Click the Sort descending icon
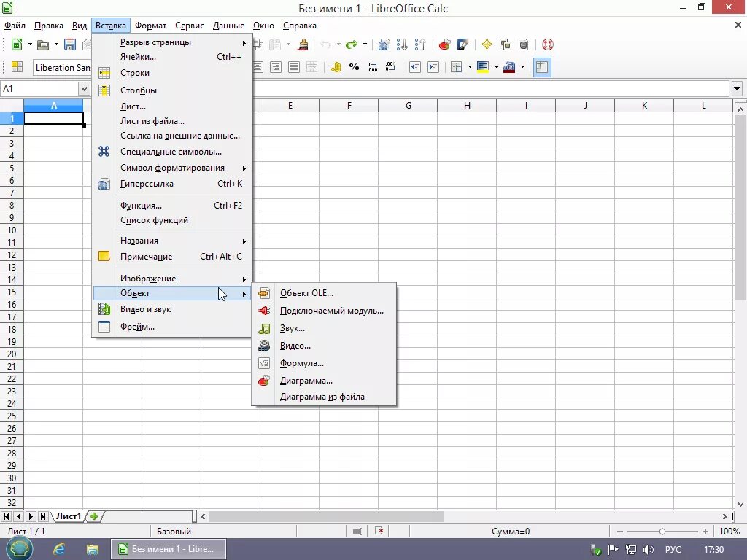 click(x=420, y=44)
